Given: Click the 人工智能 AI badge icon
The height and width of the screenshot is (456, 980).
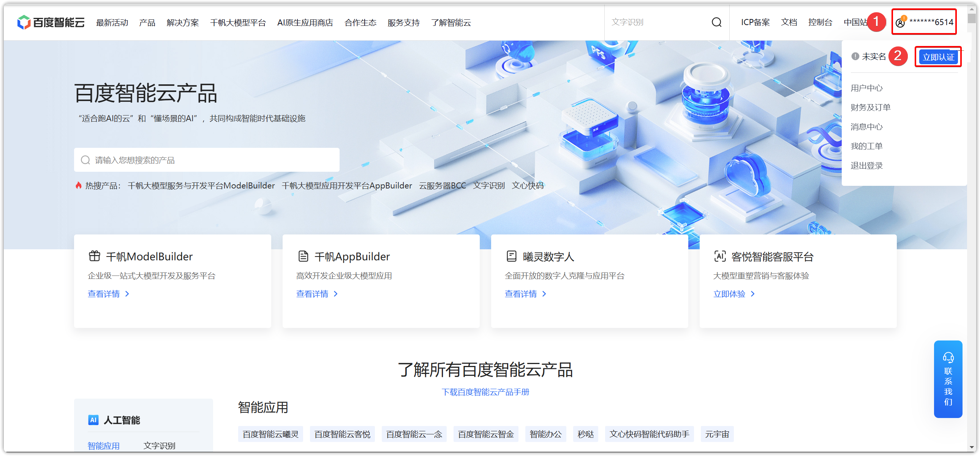Looking at the screenshot, I should [x=93, y=420].
